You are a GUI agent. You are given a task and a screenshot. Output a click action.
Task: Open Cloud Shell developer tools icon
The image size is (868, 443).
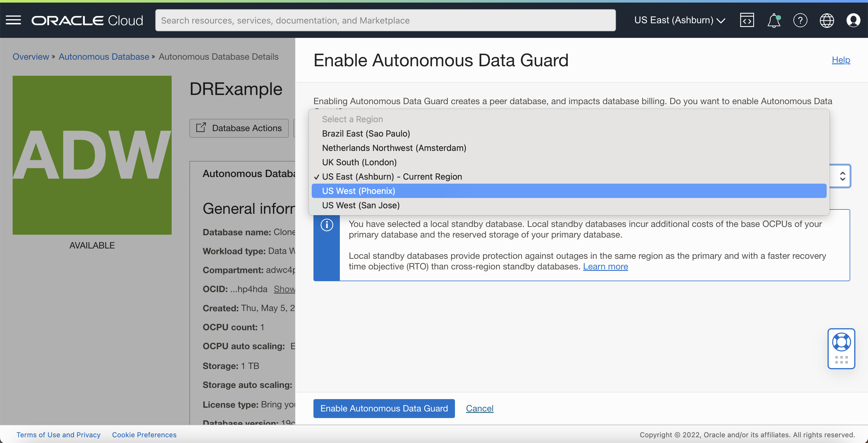click(x=747, y=20)
